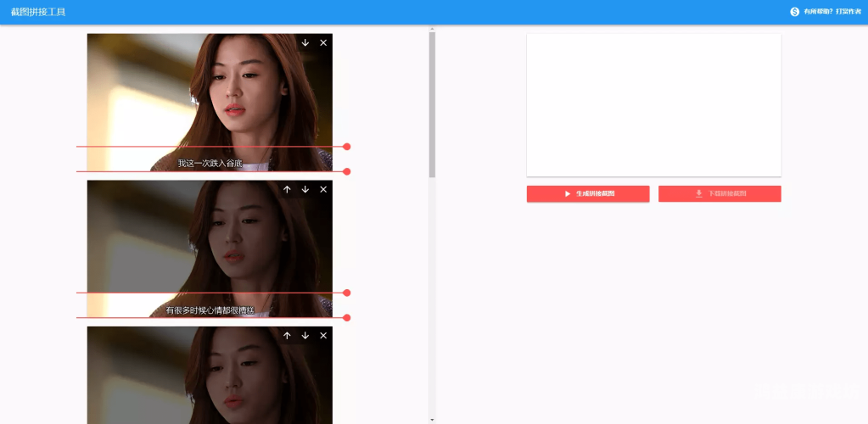Grab upper crop handle on first screenshot

point(347,147)
